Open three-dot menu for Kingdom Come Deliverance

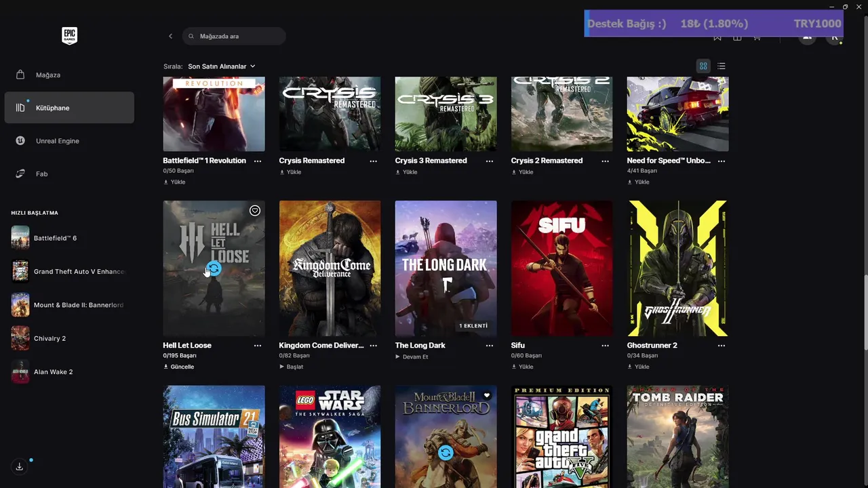tap(374, 346)
